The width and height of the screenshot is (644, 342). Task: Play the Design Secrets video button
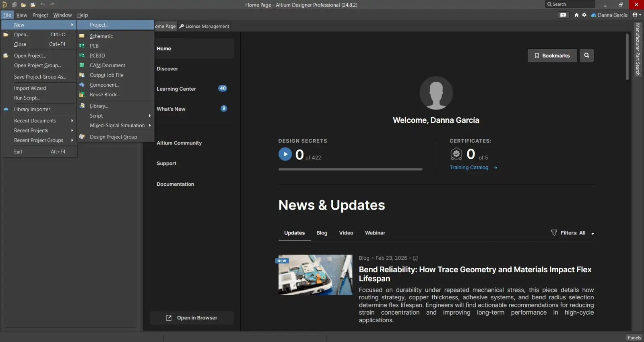(285, 154)
